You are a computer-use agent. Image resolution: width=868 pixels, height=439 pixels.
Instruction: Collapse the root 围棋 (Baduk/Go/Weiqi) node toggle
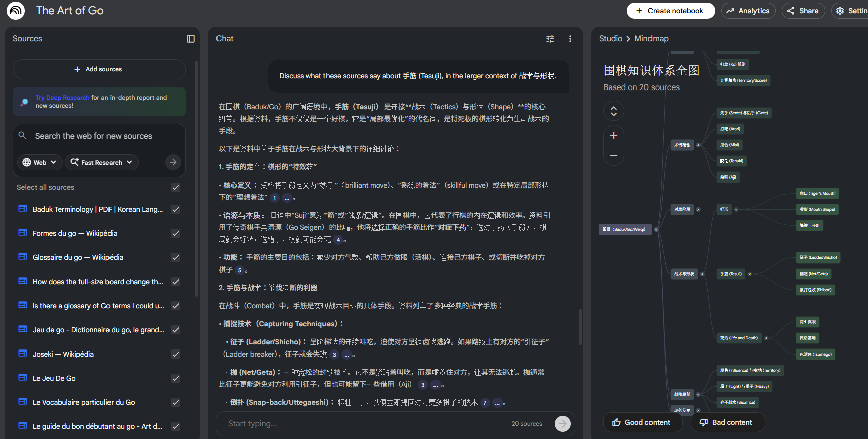point(656,229)
